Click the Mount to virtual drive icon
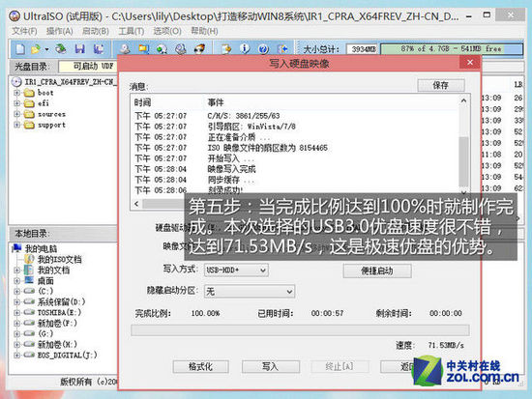532x399 pixels. 181,49
